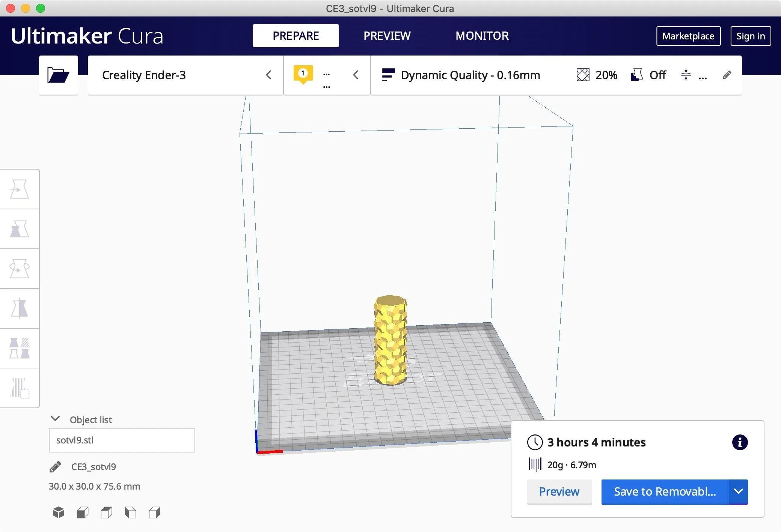Click the support Off label
The image size is (781, 532).
tap(658, 75)
